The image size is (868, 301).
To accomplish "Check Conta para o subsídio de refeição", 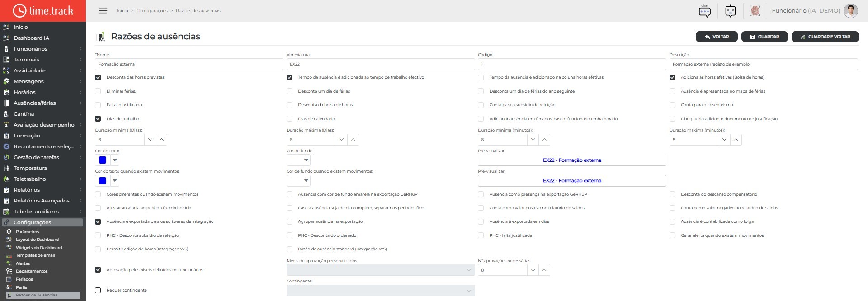I will pos(481,105).
